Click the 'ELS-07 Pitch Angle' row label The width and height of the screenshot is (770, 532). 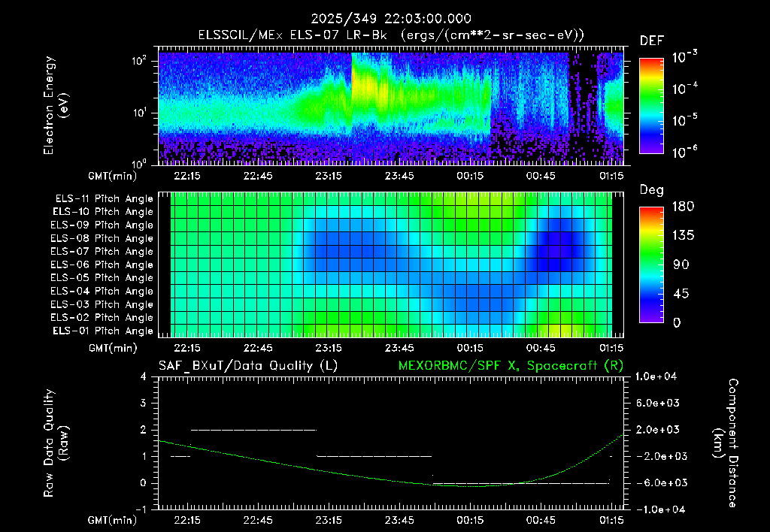[102, 251]
